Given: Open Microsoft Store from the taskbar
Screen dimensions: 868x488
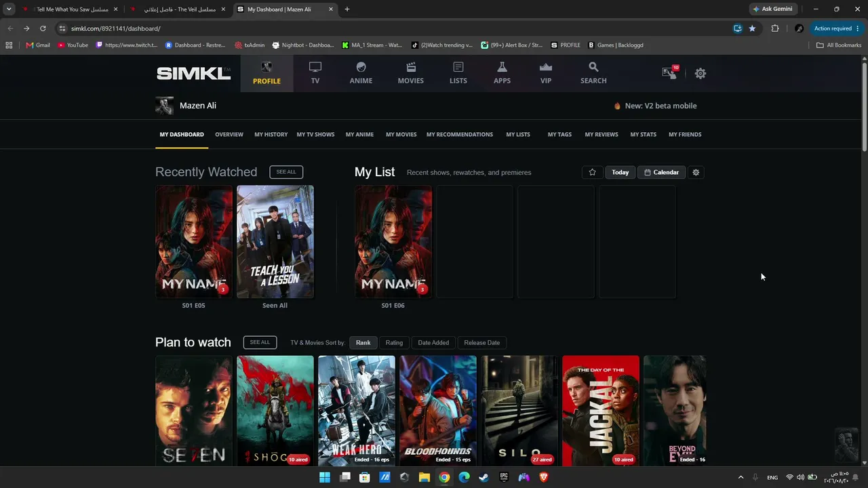Looking at the screenshot, I should click(x=365, y=477).
